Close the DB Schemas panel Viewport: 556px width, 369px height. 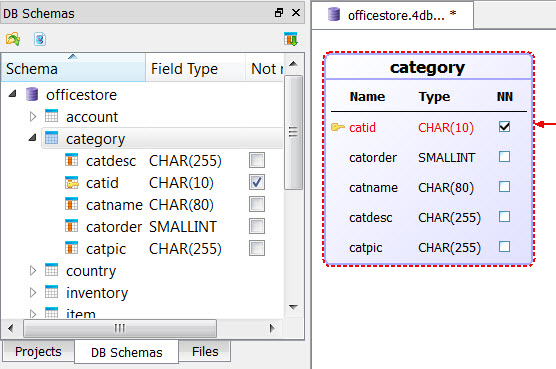[296, 13]
